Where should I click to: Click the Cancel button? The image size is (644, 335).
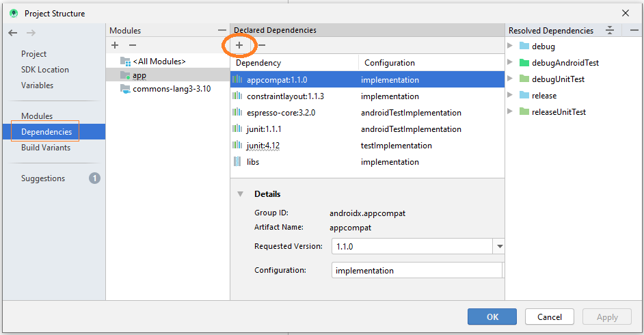550,317
